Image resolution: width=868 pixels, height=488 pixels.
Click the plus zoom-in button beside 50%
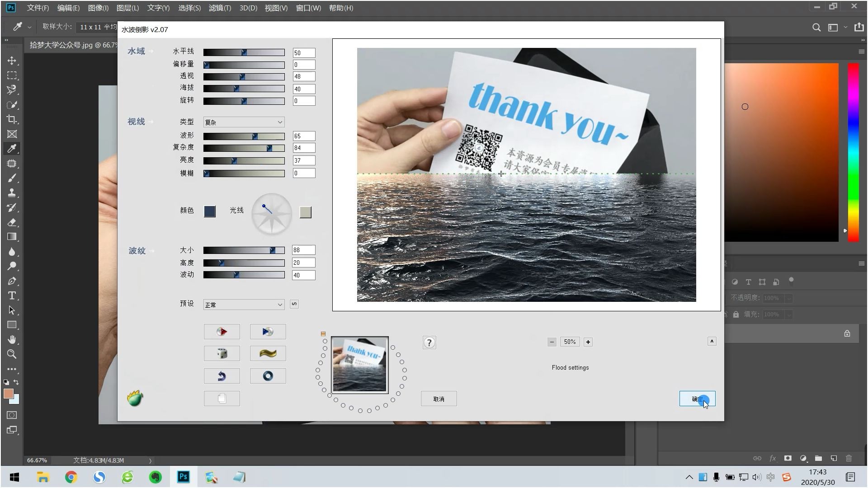tap(588, 342)
